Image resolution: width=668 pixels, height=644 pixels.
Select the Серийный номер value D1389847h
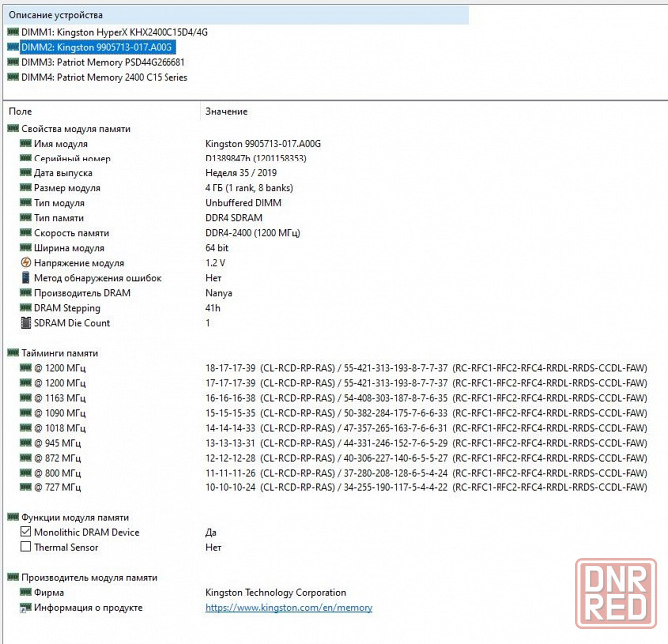click(256, 159)
